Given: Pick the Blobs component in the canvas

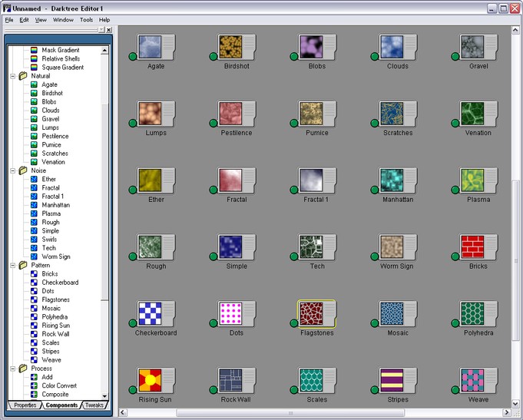Looking at the screenshot, I should pos(317,48).
